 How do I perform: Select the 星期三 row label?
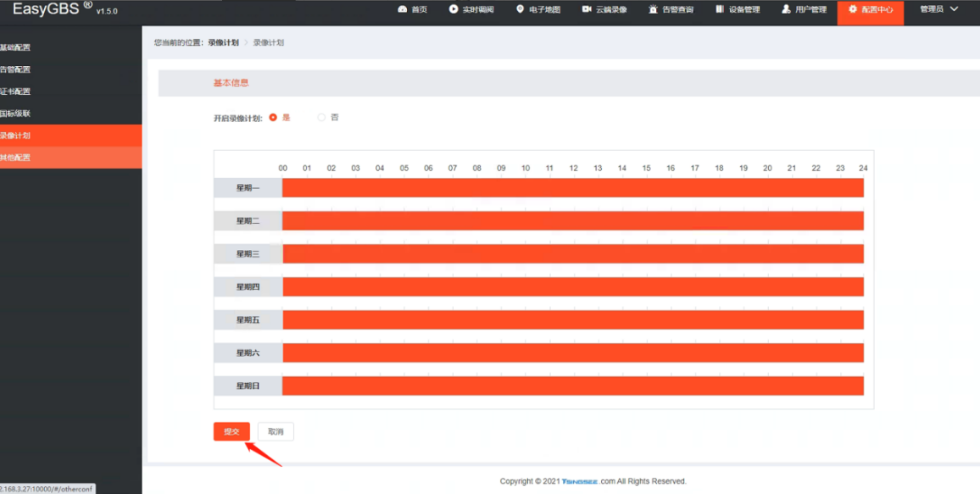pyautogui.click(x=248, y=253)
